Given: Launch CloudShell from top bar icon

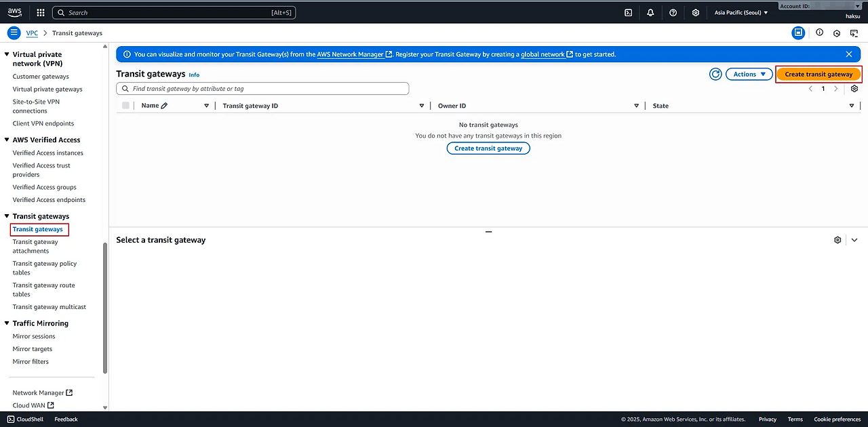Looking at the screenshot, I should (x=629, y=12).
